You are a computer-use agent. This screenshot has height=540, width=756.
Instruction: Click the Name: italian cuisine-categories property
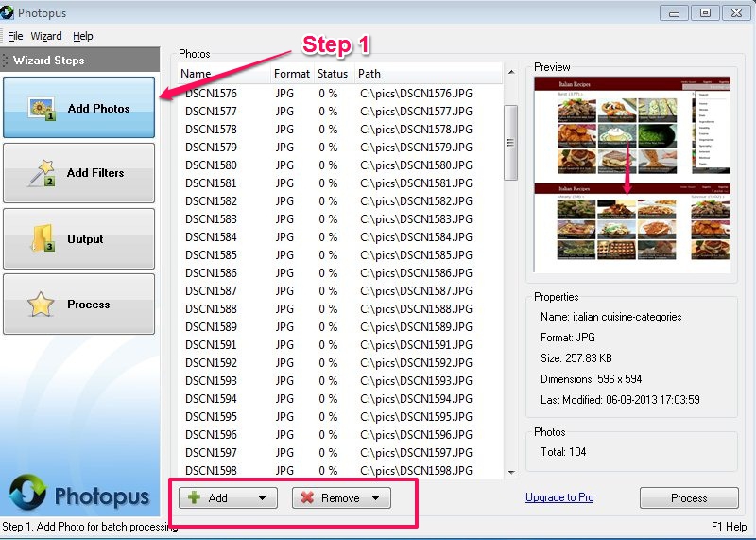click(610, 317)
